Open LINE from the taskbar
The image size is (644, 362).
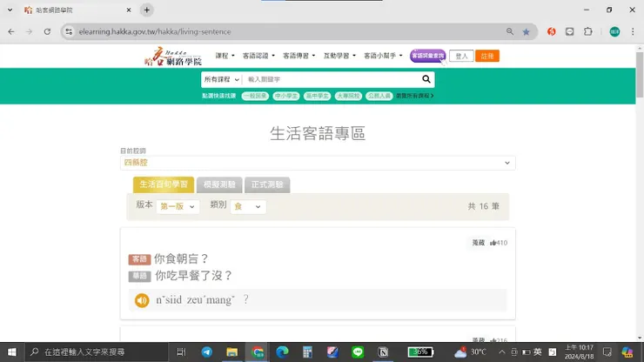358,352
